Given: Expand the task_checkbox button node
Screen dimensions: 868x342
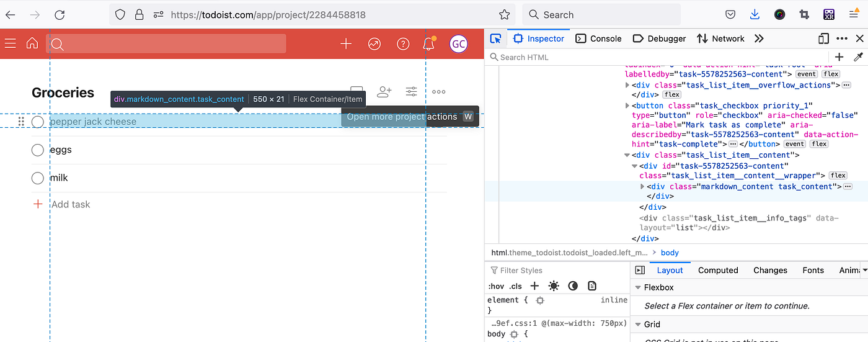Looking at the screenshot, I should (628, 106).
